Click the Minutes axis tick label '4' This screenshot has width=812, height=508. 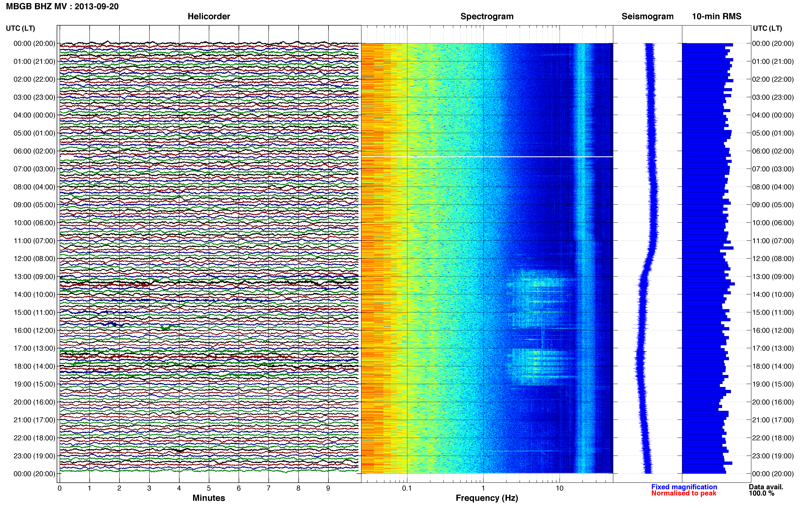[179, 488]
